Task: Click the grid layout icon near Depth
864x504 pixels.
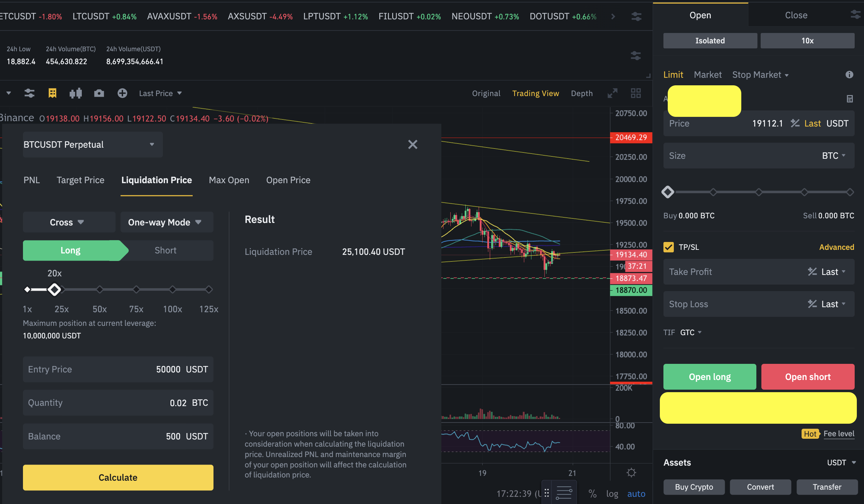Action: click(636, 94)
